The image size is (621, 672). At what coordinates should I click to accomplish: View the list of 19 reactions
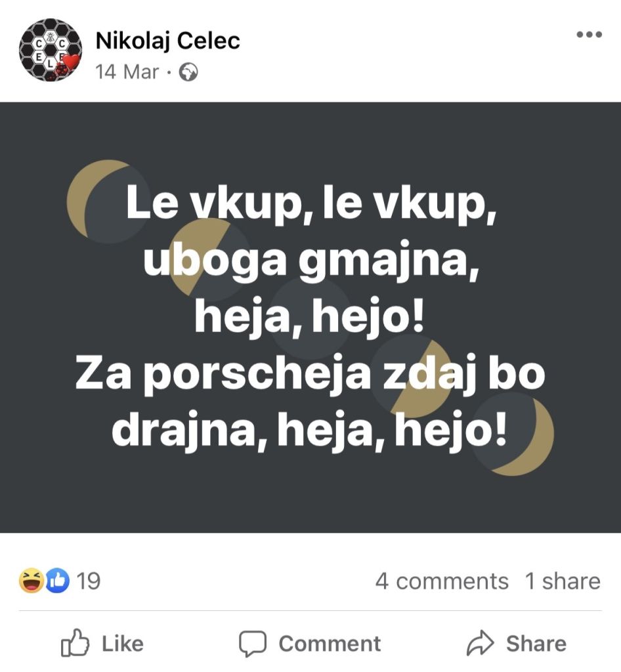click(x=89, y=581)
